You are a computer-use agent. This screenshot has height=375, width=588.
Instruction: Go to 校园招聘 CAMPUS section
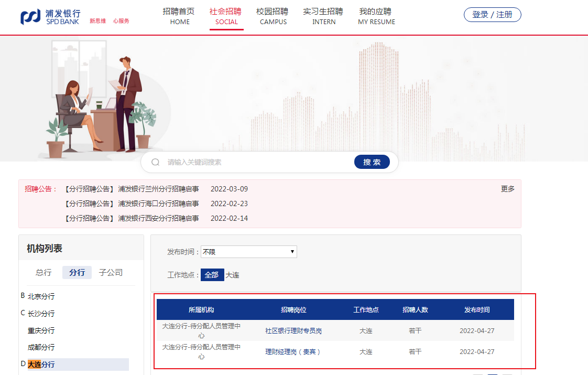pos(273,16)
